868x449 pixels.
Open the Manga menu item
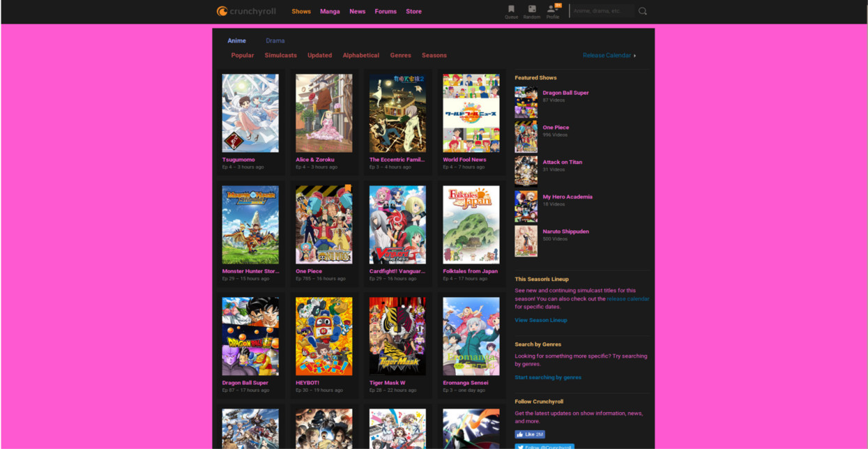[330, 11]
